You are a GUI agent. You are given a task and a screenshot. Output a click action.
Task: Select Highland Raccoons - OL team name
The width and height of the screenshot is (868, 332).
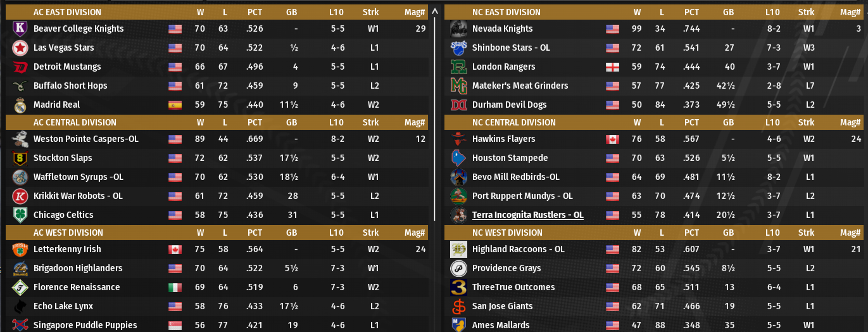point(518,249)
